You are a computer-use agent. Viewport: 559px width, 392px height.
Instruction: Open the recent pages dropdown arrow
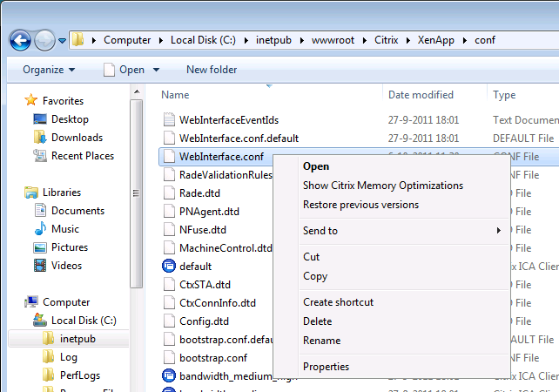point(63,41)
